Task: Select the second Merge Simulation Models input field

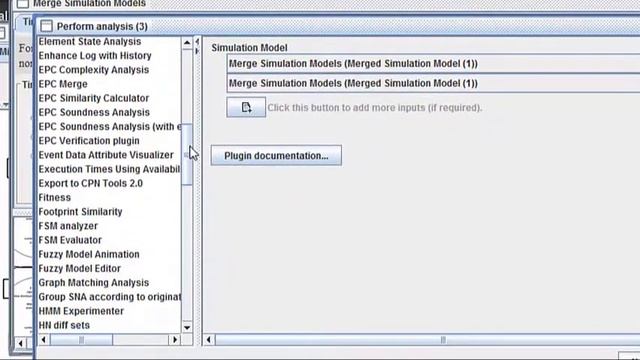Action: pos(433,83)
